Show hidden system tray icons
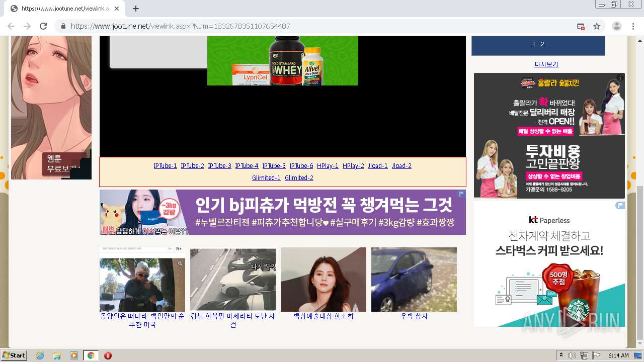The height and width of the screenshot is (362, 644). 561,355
